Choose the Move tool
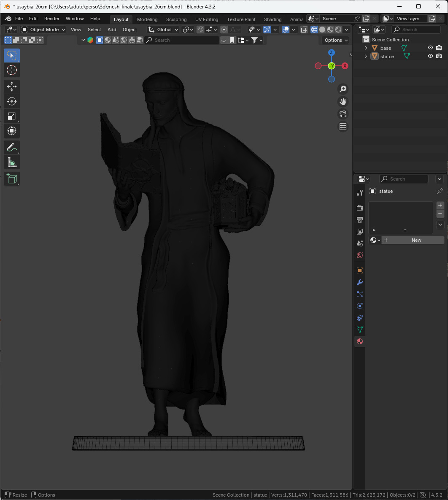Image resolution: width=448 pixels, height=500 pixels. point(12,86)
